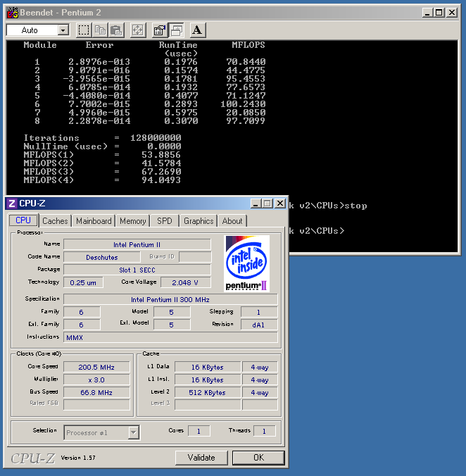Click the L1 Inst. '16 KBytes' value
Screen dimensions: 466x476
pos(208,380)
